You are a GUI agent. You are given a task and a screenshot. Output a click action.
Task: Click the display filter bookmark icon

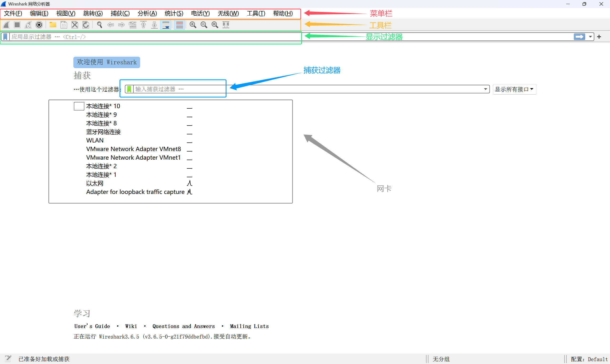[x=5, y=37]
